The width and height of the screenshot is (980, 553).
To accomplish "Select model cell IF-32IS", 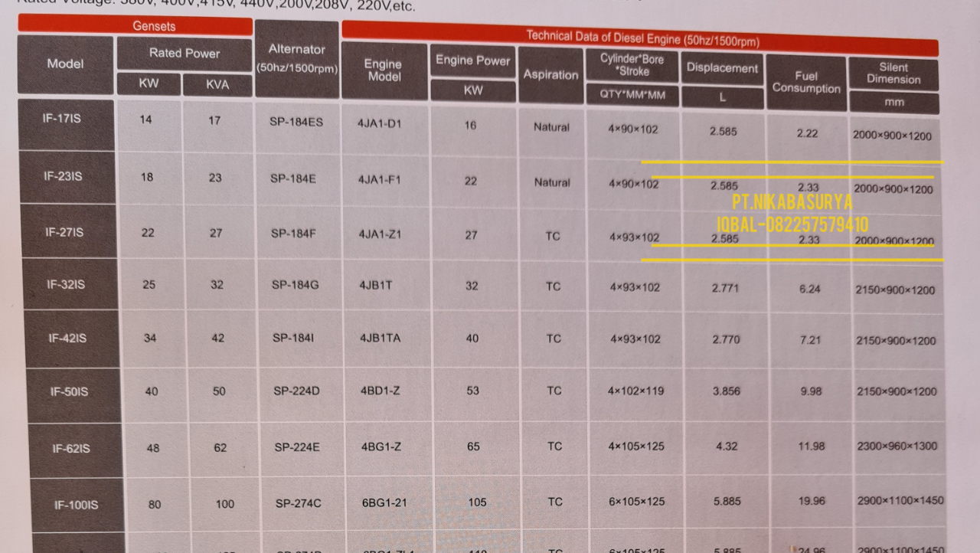I will [66, 285].
